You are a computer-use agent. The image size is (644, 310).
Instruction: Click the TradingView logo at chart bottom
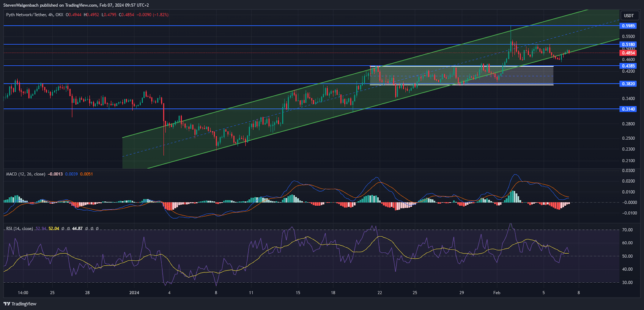(20, 304)
